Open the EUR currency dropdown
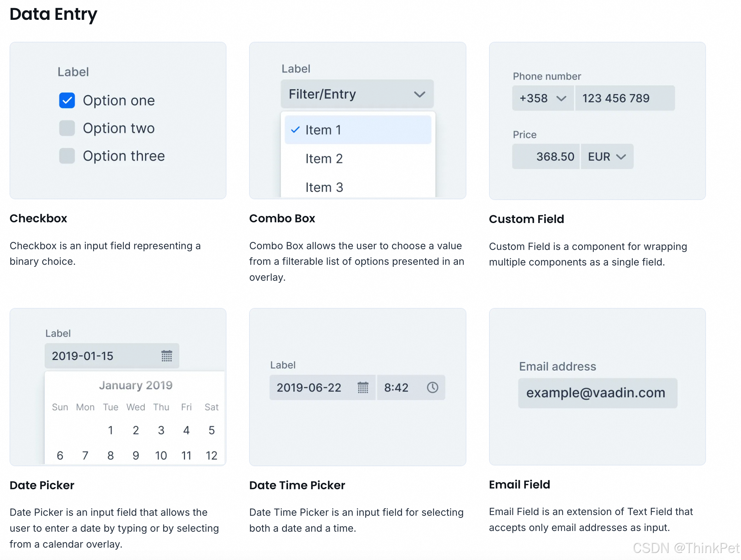This screenshot has width=741, height=560. click(621, 156)
